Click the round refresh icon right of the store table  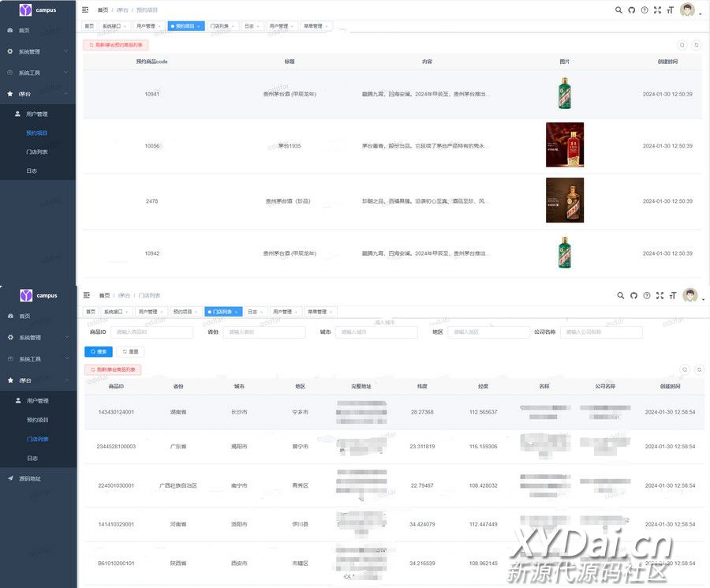(x=697, y=369)
